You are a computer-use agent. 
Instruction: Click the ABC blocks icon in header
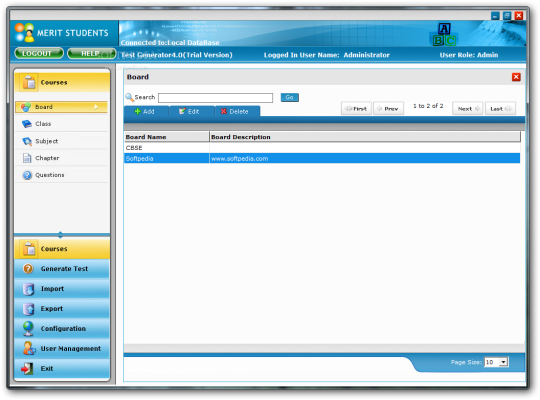pyautogui.click(x=444, y=34)
